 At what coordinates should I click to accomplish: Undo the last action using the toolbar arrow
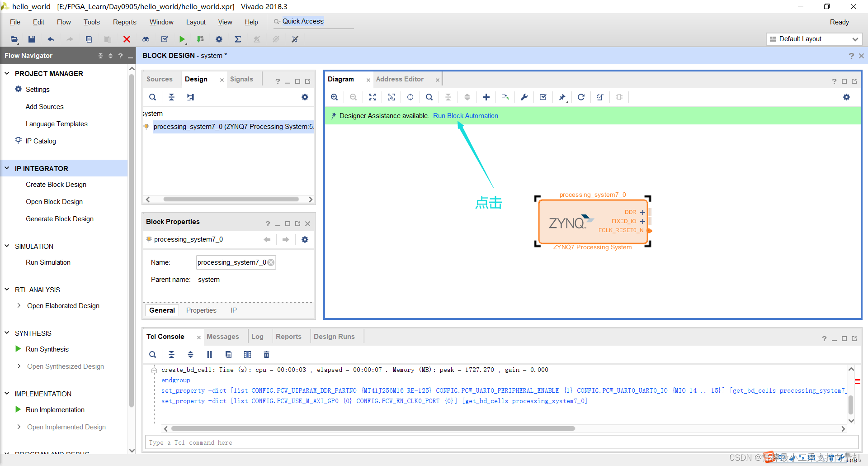(51, 39)
